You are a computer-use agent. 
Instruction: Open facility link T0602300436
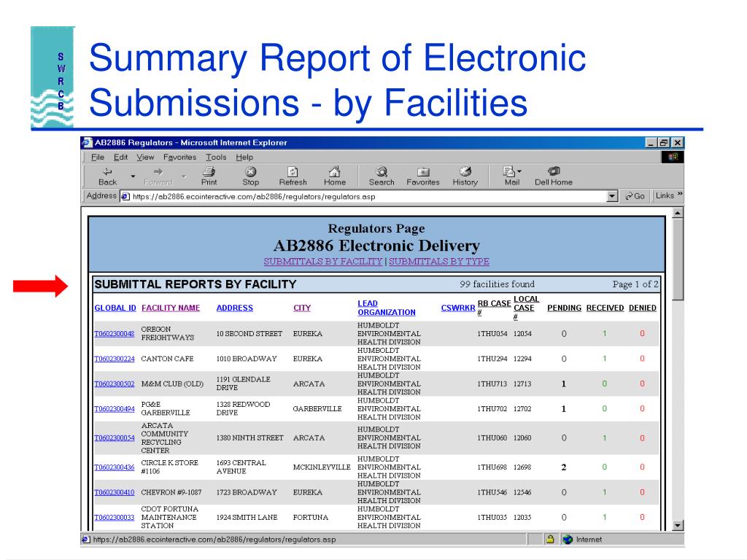tap(115, 467)
